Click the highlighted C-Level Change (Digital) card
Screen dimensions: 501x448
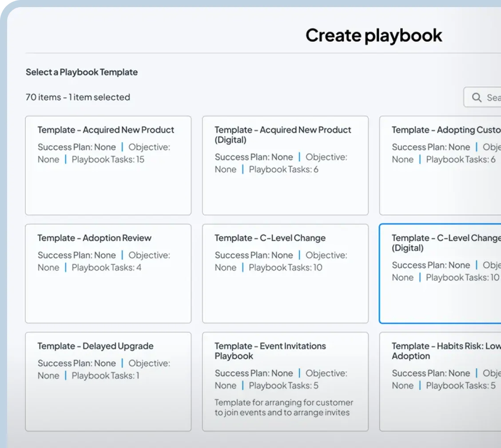click(x=440, y=273)
